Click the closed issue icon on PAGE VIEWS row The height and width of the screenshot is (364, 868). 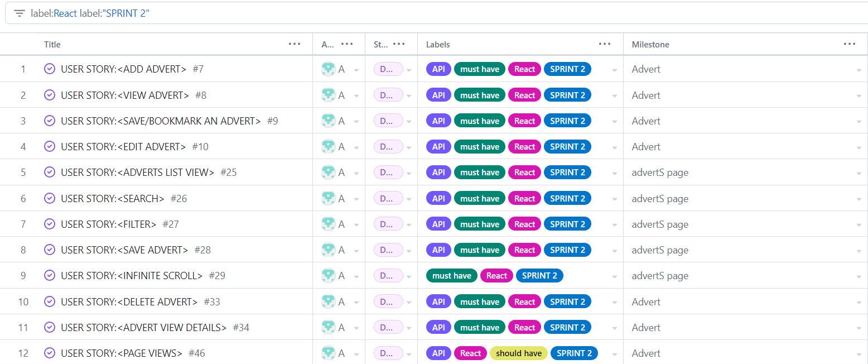[x=49, y=353]
